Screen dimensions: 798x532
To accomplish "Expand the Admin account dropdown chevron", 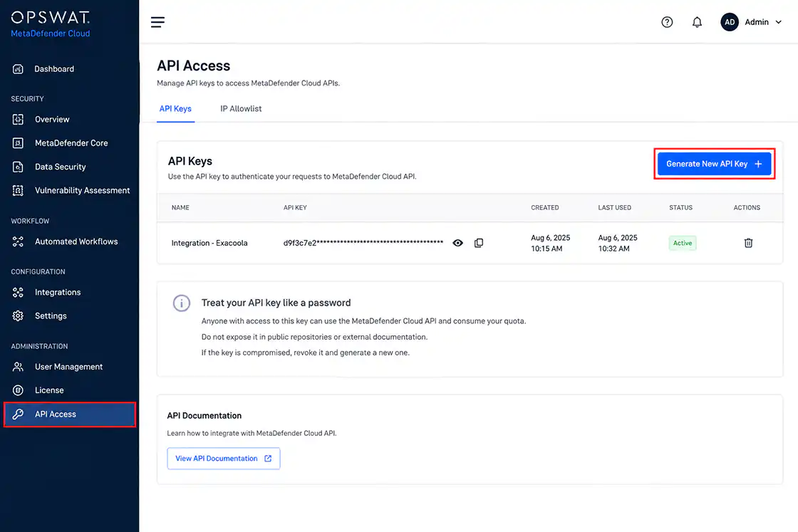I will point(778,22).
